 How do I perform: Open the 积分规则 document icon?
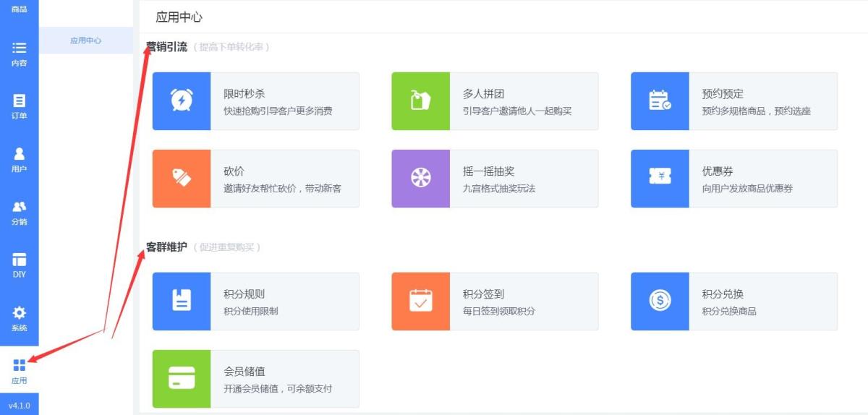click(x=181, y=301)
